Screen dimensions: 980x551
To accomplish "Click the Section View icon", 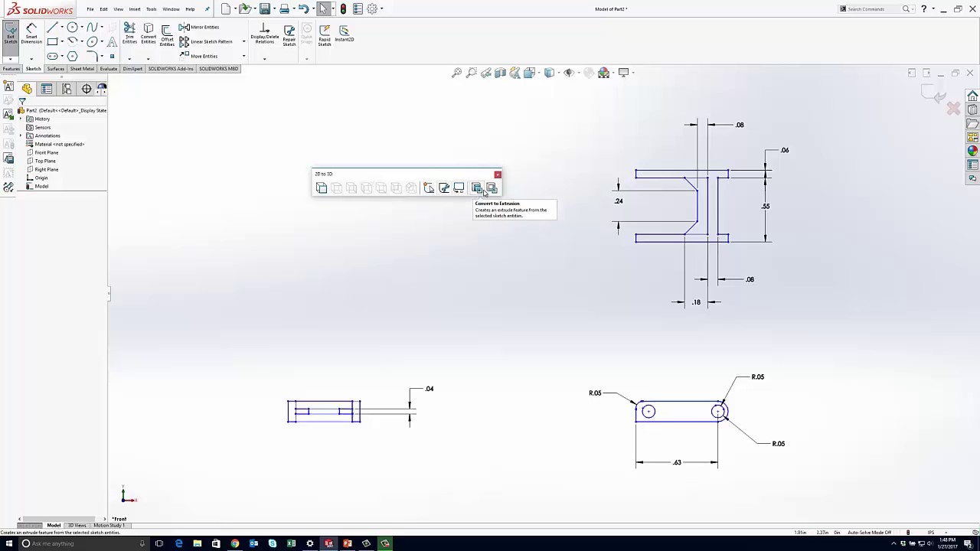I will [x=501, y=73].
